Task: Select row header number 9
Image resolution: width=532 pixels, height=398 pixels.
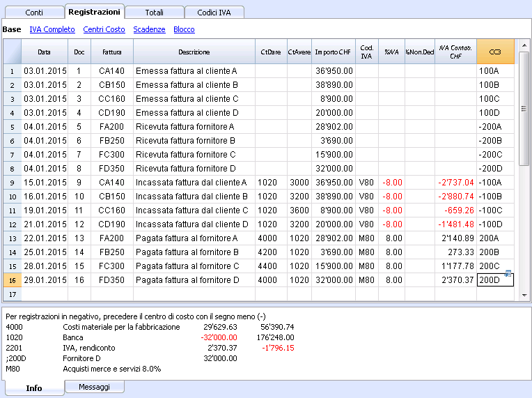Action: click(13, 183)
